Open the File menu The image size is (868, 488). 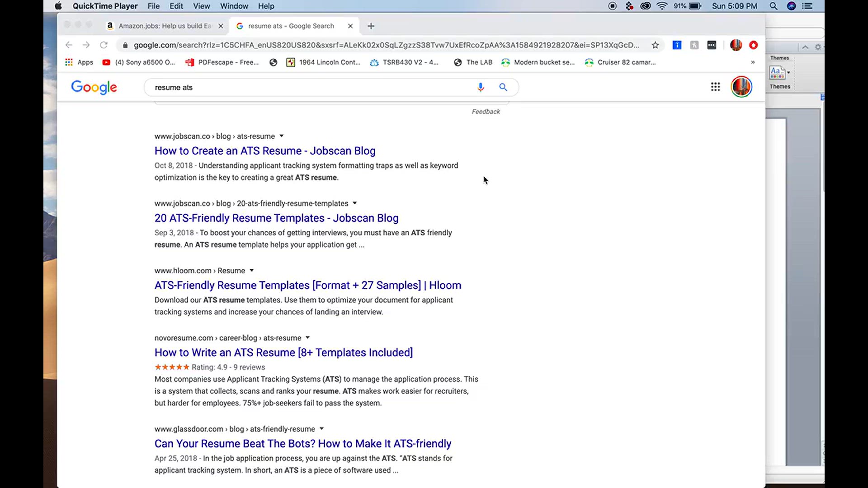pyautogui.click(x=154, y=6)
